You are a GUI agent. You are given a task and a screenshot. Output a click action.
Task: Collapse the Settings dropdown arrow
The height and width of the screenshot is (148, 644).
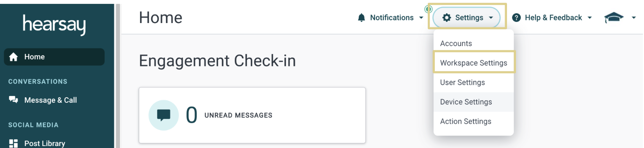491,18
